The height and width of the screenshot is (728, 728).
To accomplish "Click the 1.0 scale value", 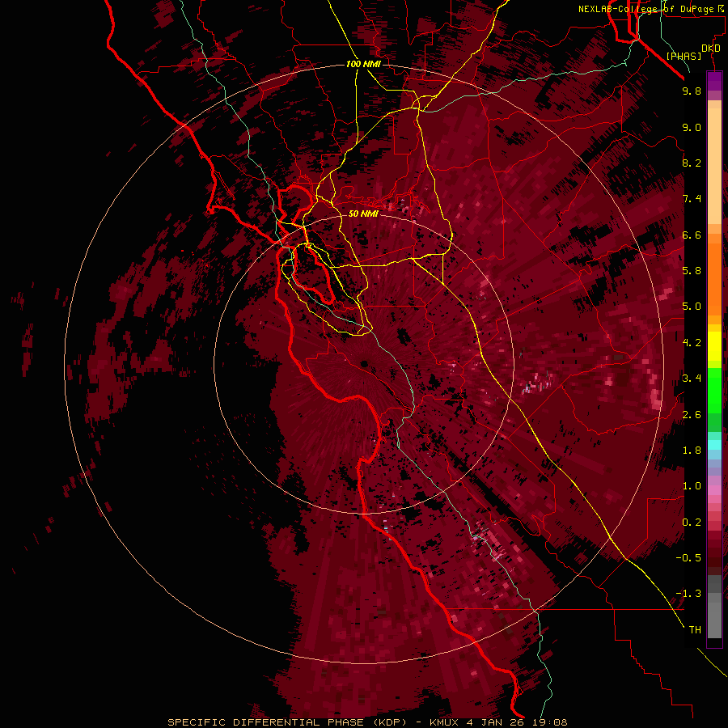I will [692, 486].
